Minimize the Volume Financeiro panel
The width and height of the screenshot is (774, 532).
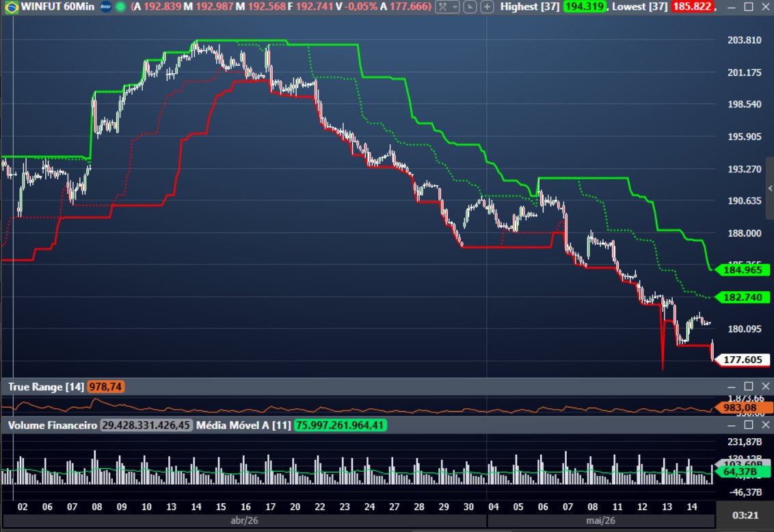point(732,425)
